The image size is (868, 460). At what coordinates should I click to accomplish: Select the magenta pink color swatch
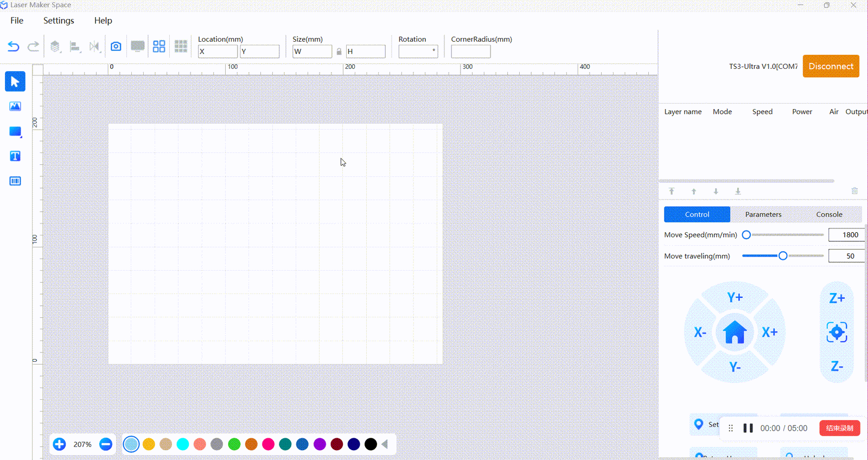tap(269, 444)
